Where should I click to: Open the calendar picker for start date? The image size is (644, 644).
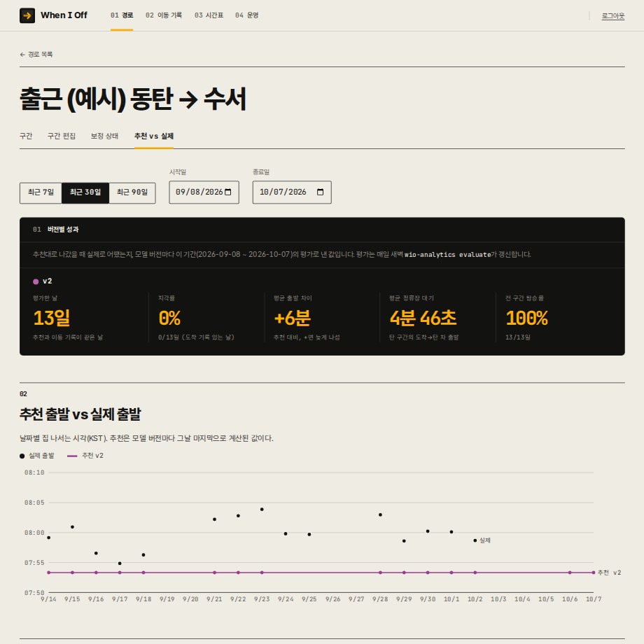[x=228, y=192]
